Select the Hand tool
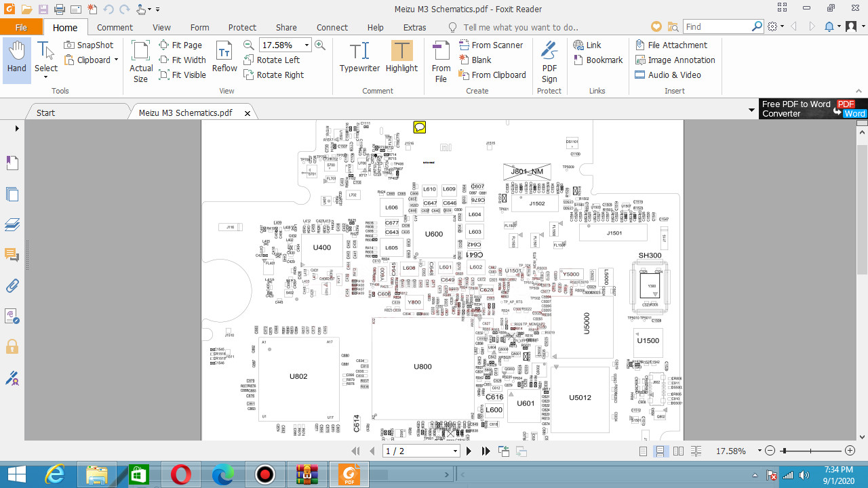Image resolution: width=868 pixels, height=488 pixels. [x=17, y=60]
